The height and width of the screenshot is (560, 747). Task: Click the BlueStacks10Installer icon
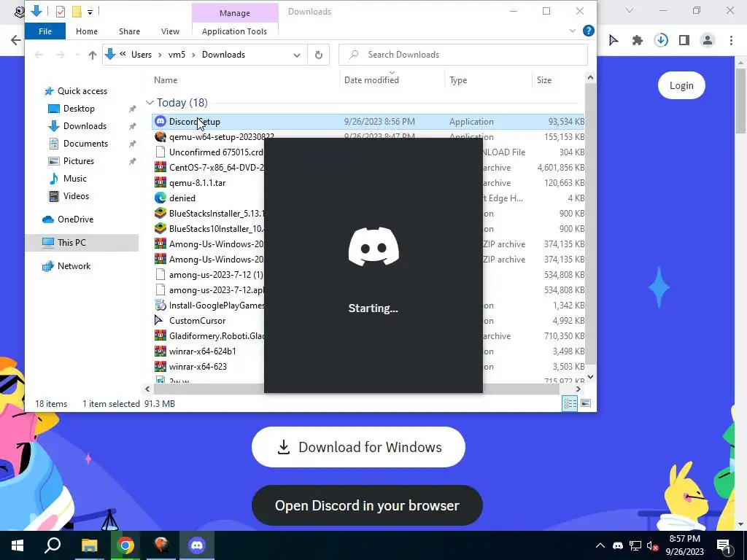(160, 228)
